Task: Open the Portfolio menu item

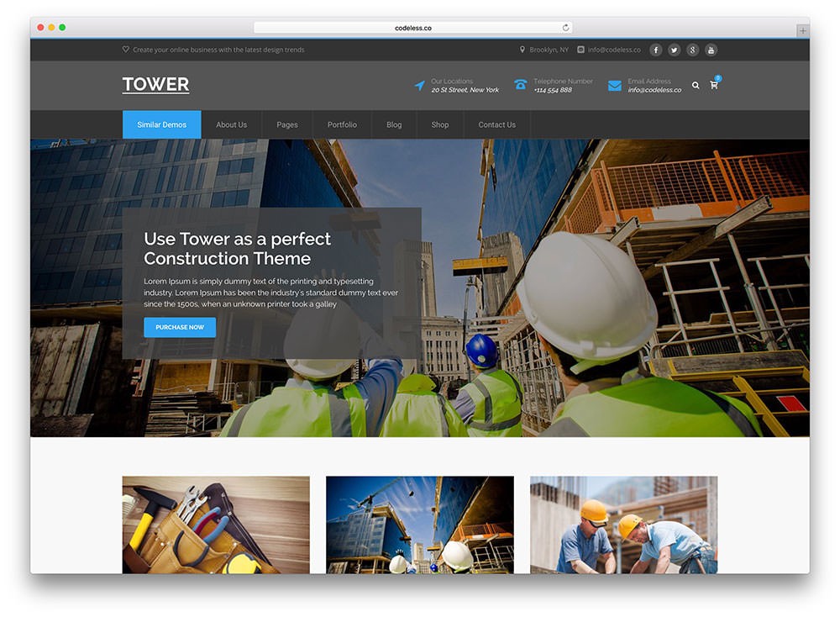Action: point(343,124)
